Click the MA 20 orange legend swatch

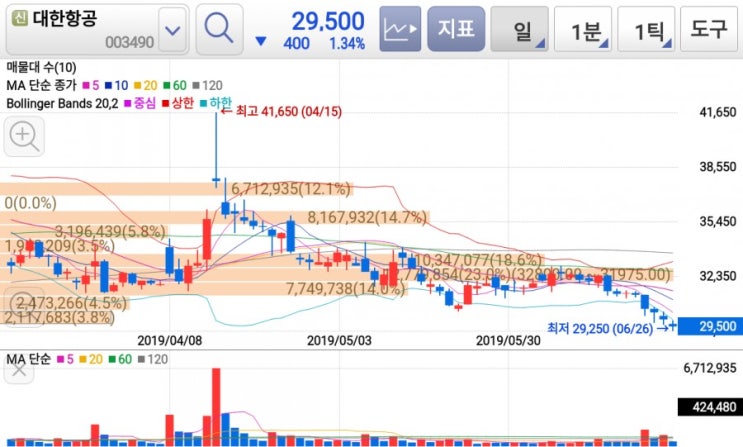137,85
